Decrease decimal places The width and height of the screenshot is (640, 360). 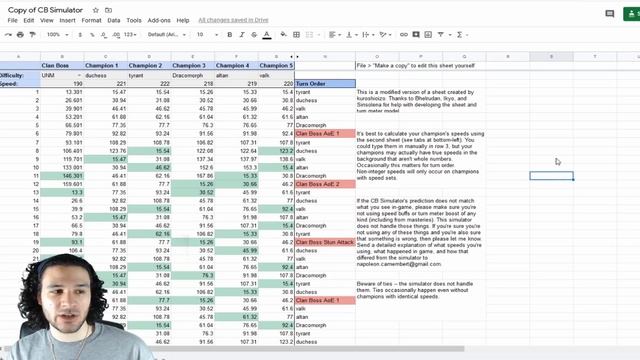click(104, 35)
